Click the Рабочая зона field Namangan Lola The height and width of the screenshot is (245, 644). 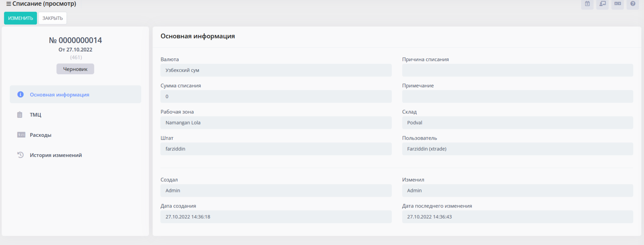click(276, 123)
